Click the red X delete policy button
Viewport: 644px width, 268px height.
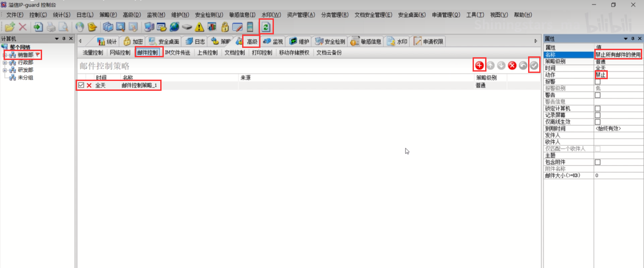512,65
